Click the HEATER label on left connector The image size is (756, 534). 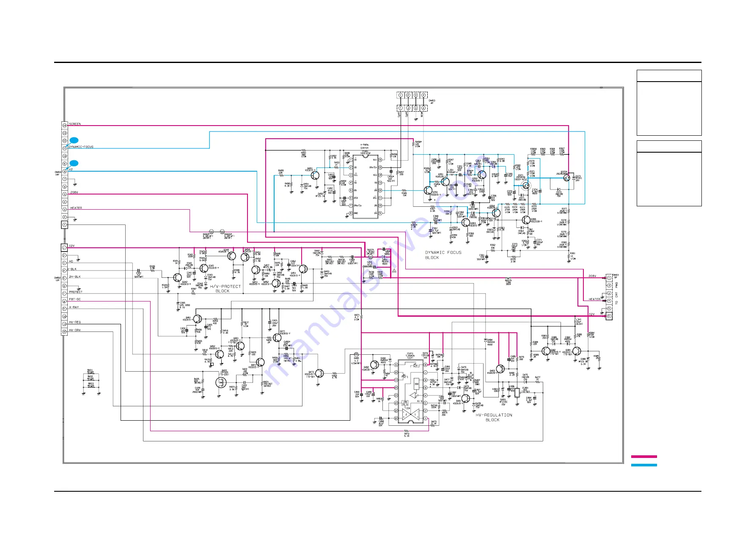[x=76, y=208]
